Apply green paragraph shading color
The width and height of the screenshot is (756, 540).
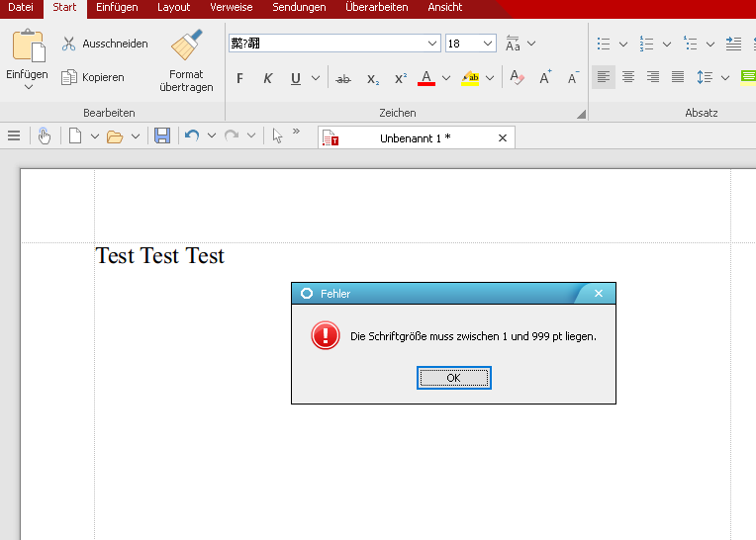(x=749, y=78)
